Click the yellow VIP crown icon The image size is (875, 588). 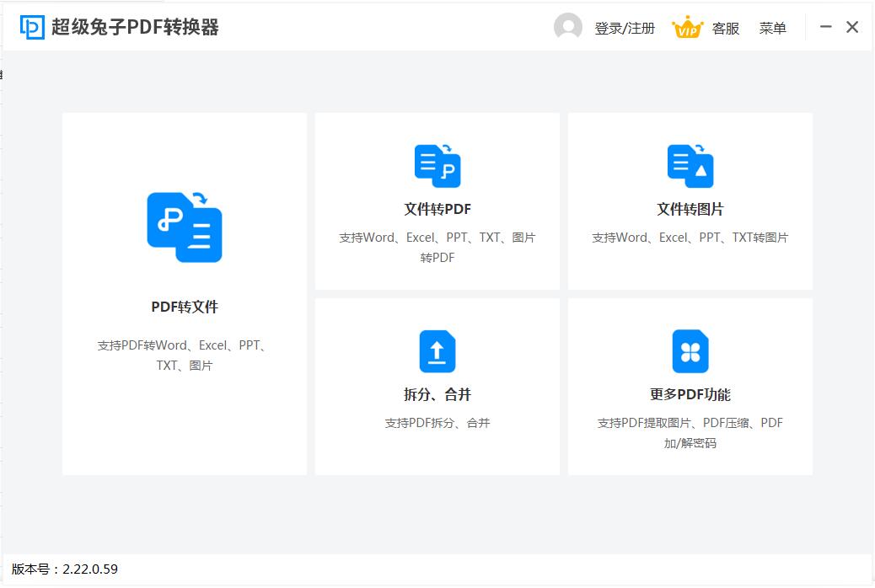[688, 26]
